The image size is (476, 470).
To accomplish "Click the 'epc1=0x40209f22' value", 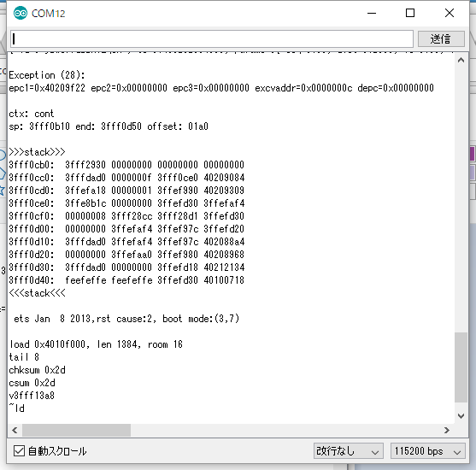I will [47, 88].
